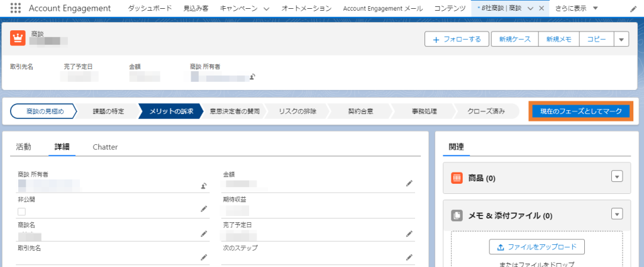Click the edit pencil for 取引先名
The height and width of the screenshot is (267, 644).
204,257
